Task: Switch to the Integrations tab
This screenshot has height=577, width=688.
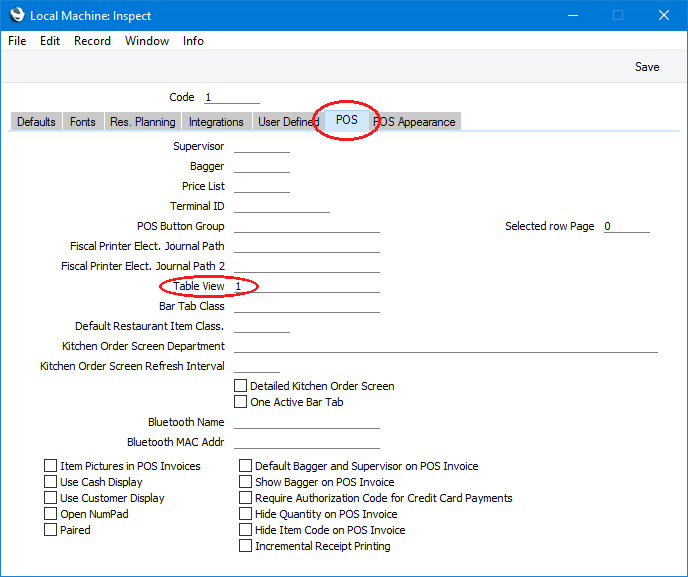Action: click(216, 122)
